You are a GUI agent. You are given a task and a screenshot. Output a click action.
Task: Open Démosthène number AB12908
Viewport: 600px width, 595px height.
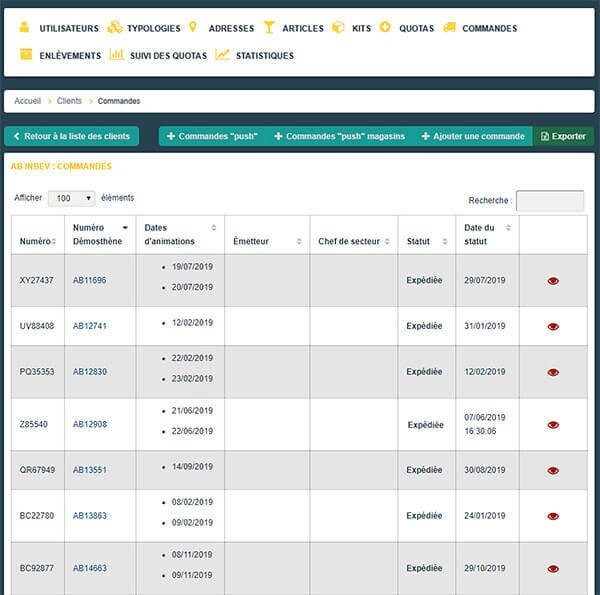point(90,424)
